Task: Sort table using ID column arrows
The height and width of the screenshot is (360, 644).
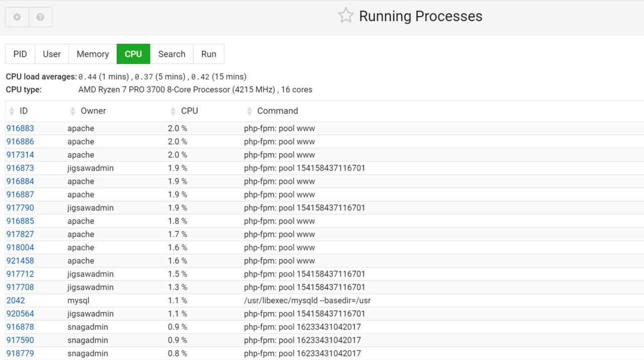Action: 12,111
